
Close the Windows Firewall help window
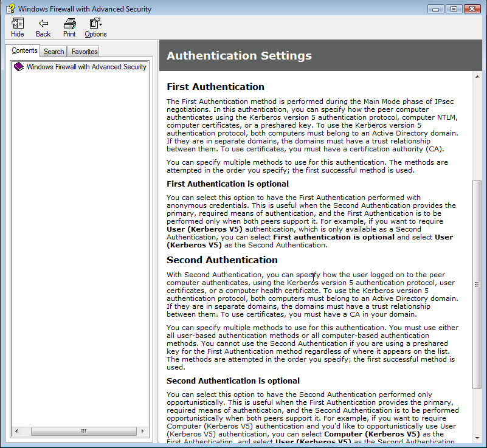472,9
